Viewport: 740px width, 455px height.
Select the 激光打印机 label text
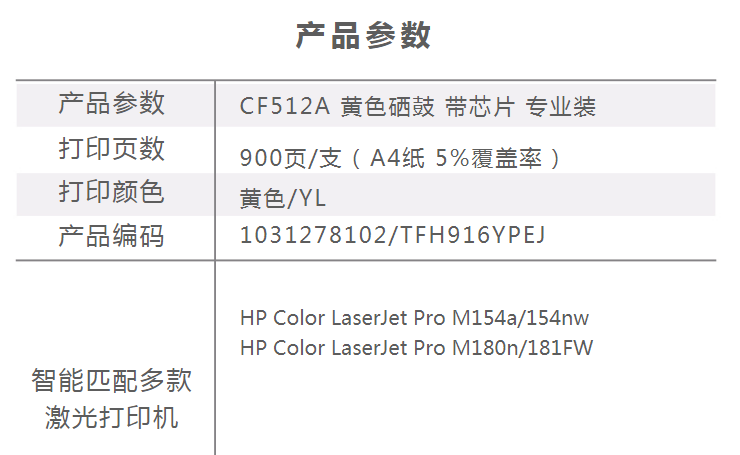(111, 418)
